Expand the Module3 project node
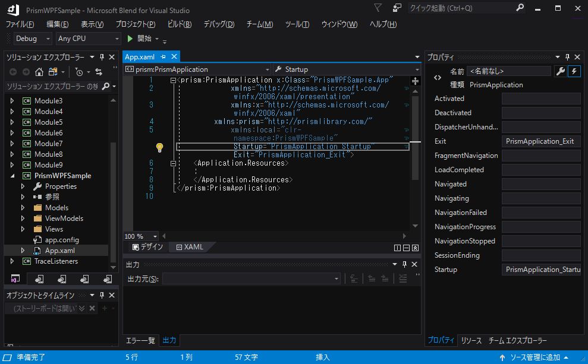Image resolution: width=588 pixels, height=364 pixels. 12,101
